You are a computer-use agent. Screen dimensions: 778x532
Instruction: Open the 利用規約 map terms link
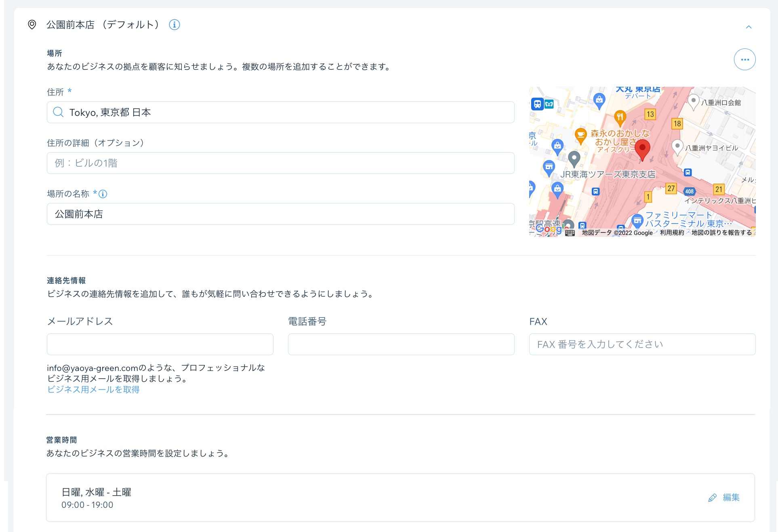click(x=672, y=233)
